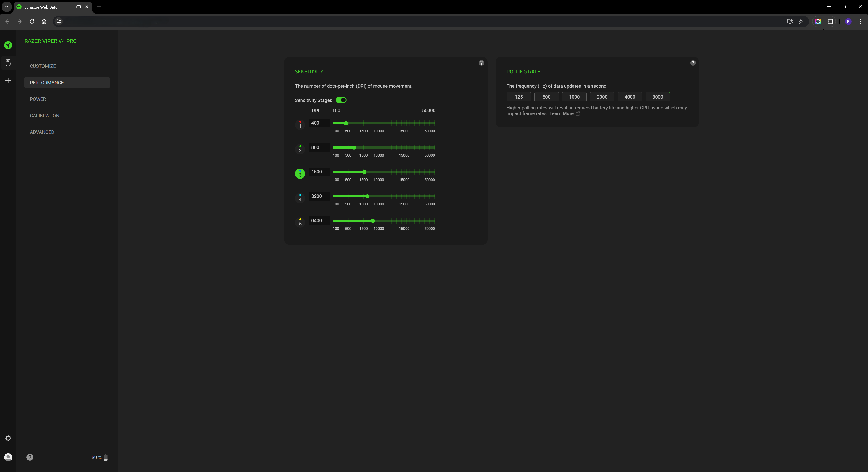Disable the Sensitivity Stages toggle
Screen dimensions: 868x472
tap(341, 100)
